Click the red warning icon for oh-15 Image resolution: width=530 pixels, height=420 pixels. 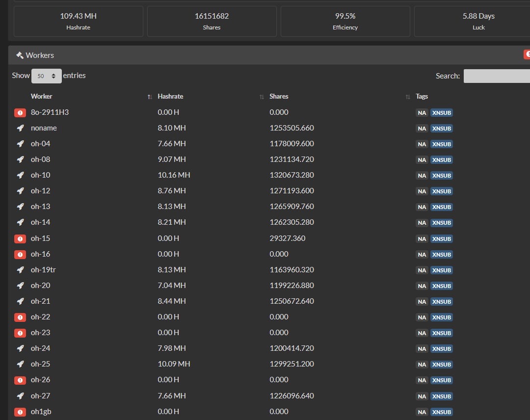point(20,238)
